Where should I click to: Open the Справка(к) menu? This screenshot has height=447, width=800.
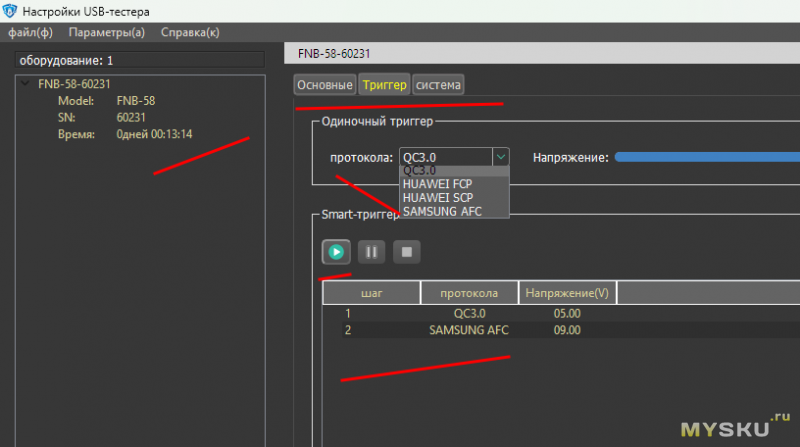[x=190, y=33]
